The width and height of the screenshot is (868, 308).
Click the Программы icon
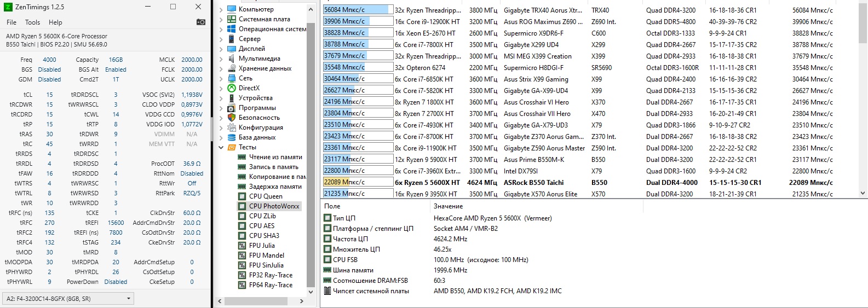[x=232, y=108]
